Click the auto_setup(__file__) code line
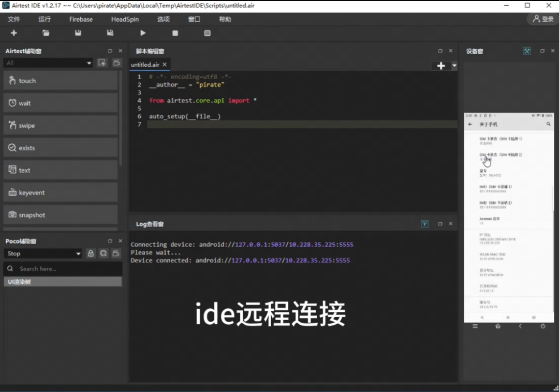Viewport: 559px width, 392px height. [185, 116]
